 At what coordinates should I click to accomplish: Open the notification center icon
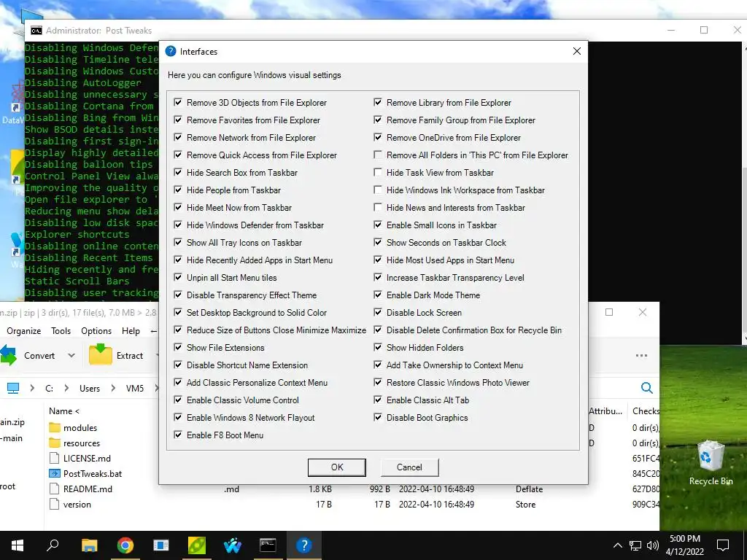[x=723, y=545]
